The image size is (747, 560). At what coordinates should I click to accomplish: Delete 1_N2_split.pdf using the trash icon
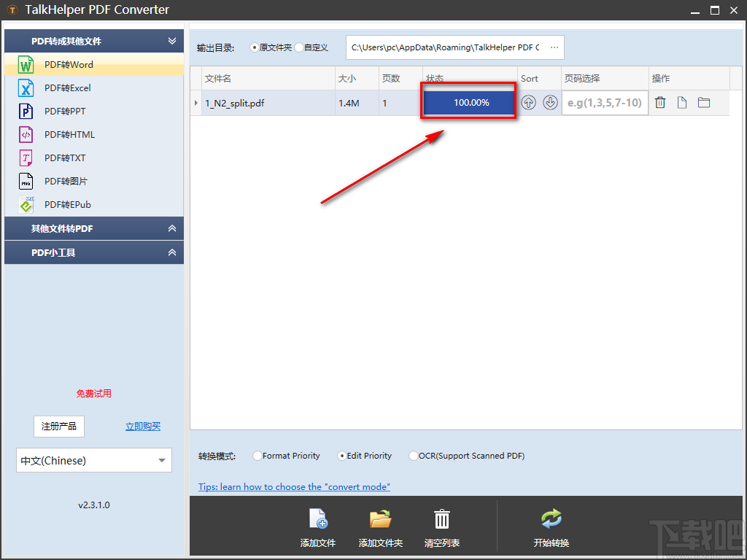coord(660,103)
